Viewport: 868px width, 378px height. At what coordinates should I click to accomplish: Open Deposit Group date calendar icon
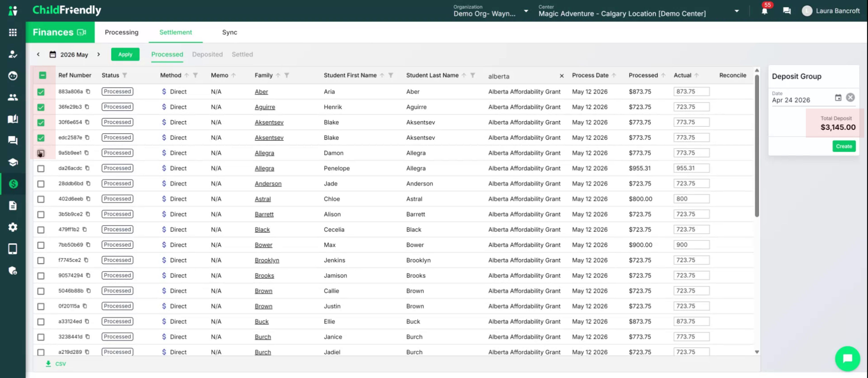[x=838, y=98]
